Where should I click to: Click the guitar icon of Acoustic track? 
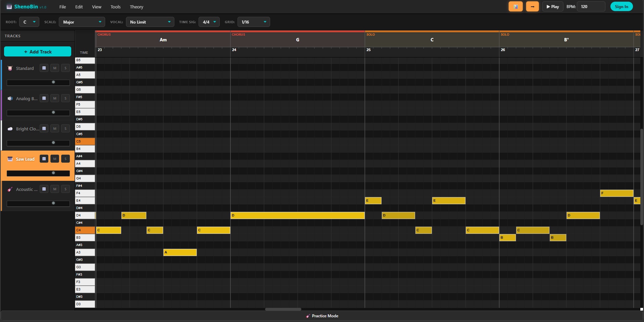(10, 189)
